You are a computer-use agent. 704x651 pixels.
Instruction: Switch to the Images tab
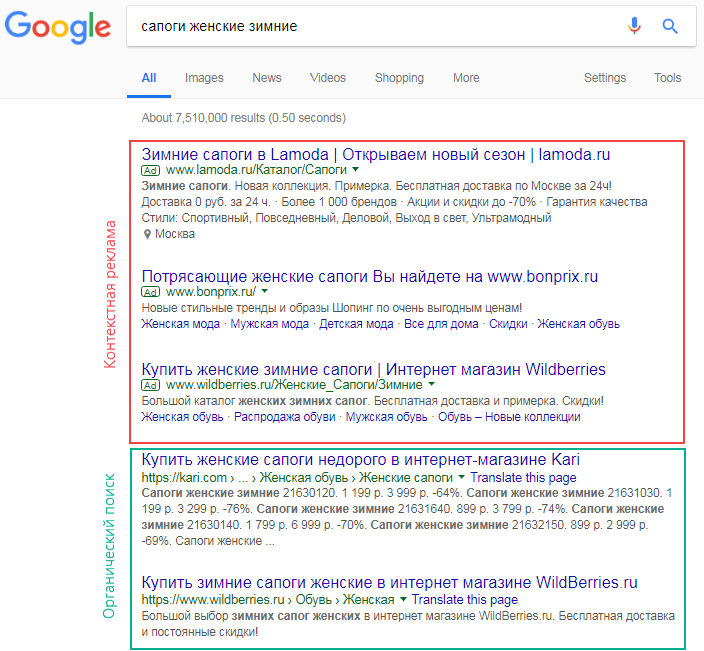204,78
